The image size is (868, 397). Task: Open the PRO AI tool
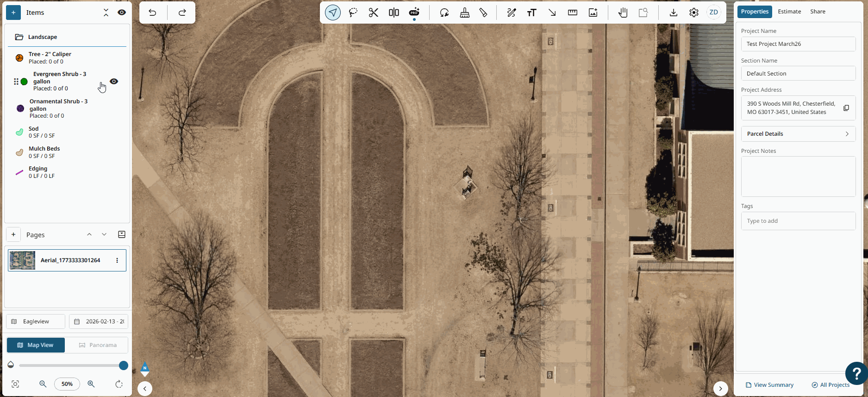[x=414, y=13]
